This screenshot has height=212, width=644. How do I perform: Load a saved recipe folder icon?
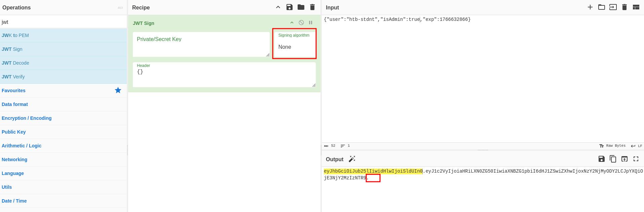coord(301,7)
